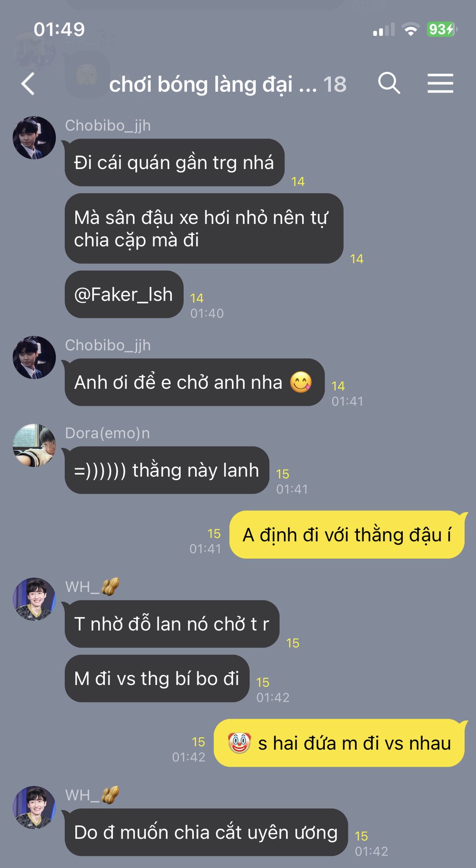Open Dora(emo)n's profile avatar

tap(34, 445)
